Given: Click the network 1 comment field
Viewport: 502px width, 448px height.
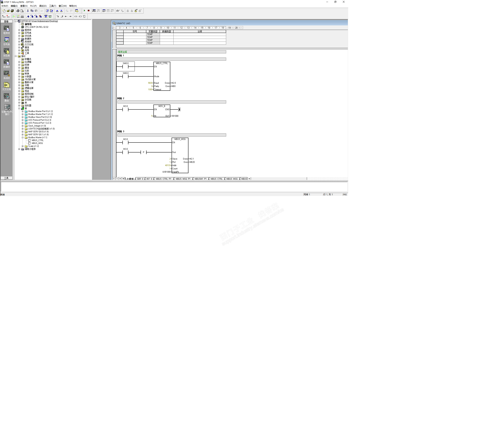Looking at the screenshot, I should 171,59.
